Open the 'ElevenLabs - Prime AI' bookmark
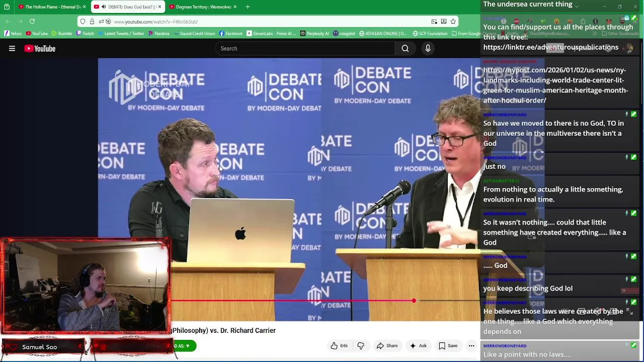 tap(271, 34)
